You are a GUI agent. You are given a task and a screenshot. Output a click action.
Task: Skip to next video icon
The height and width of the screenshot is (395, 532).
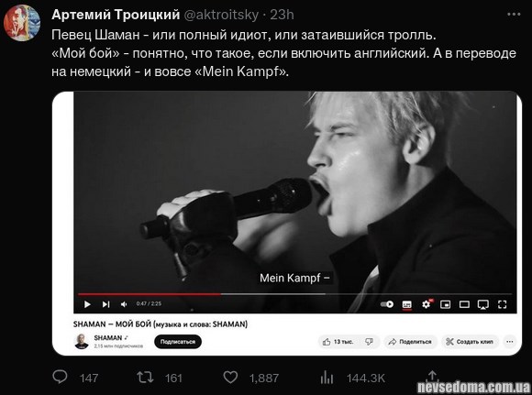coord(105,304)
